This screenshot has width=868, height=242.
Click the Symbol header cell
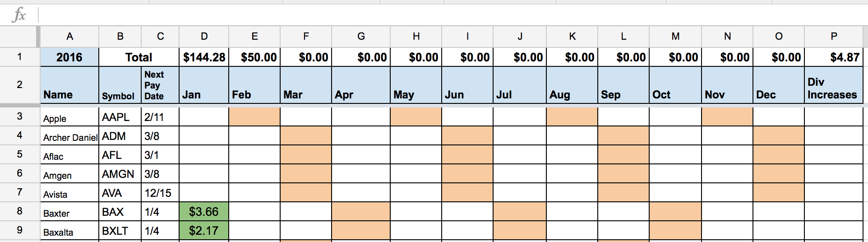coord(120,85)
